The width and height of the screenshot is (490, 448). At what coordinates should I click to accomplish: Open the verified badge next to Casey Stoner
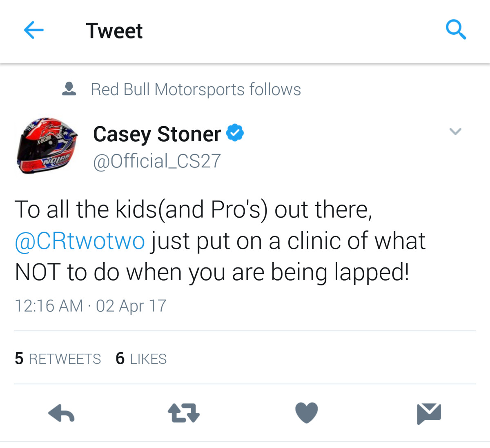[235, 133]
